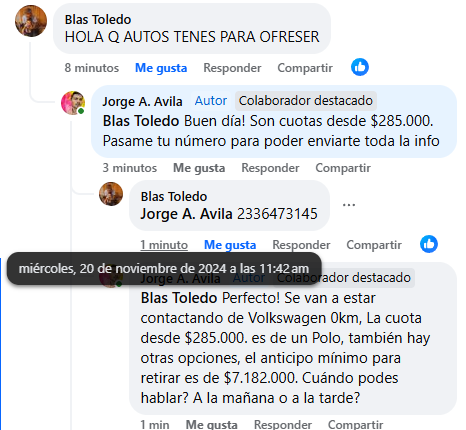This screenshot has height=430, width=466.
Task: Click Compartir under the cuotas desde $285.000 reply
Action: coord(343,168)
